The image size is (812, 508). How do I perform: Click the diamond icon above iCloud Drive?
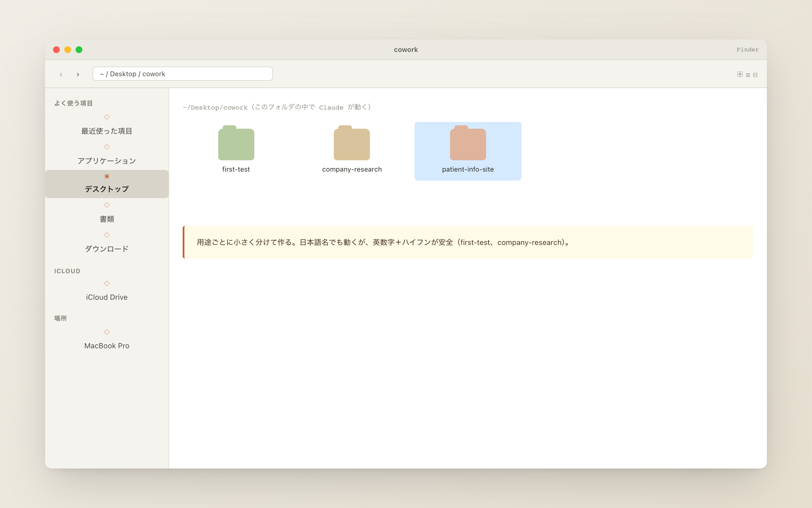pyautogui.click(x=107, y=284)
